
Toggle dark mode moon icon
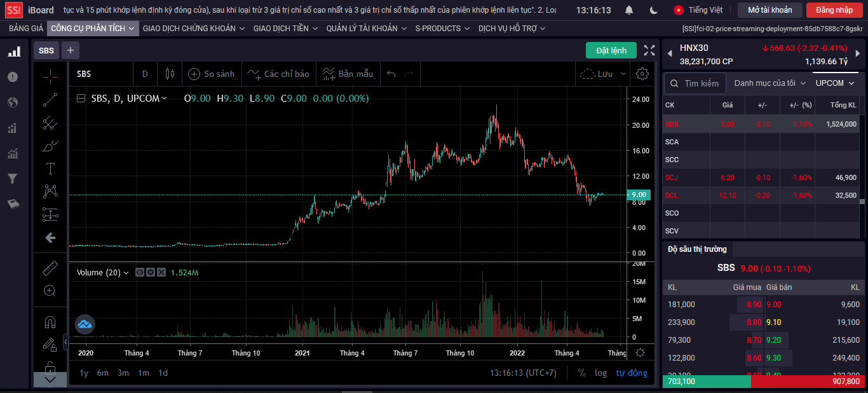tap(654, 10)
